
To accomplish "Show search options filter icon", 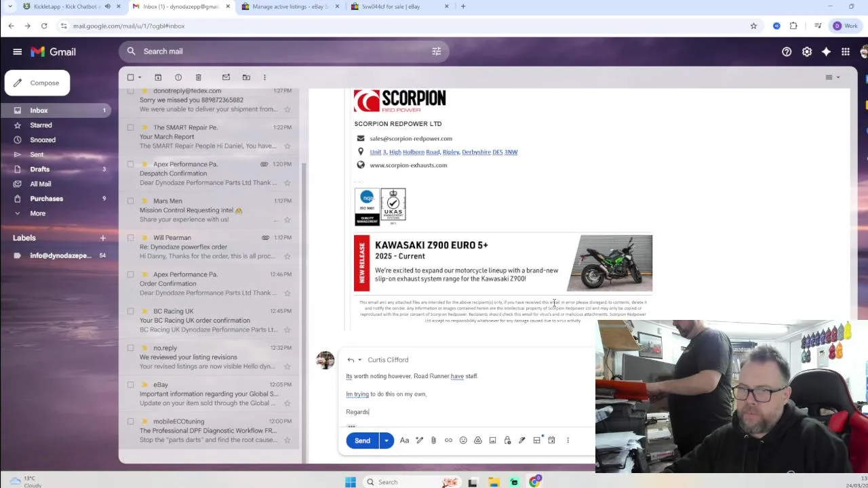I will pyautogui.click(x=437, y=52).
